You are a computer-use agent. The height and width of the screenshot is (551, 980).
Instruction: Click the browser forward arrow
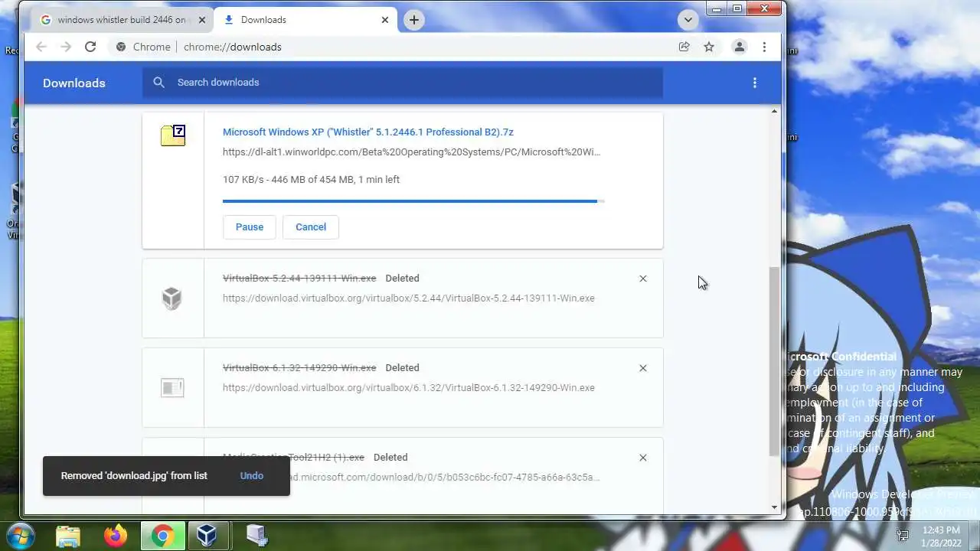tap(66, 47)
